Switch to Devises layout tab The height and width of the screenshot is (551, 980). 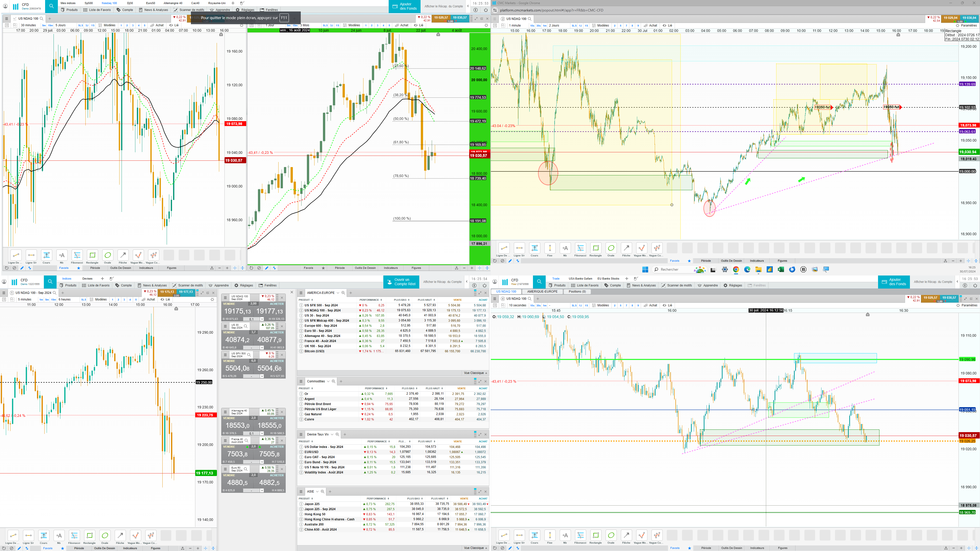[x=87, y=279]
